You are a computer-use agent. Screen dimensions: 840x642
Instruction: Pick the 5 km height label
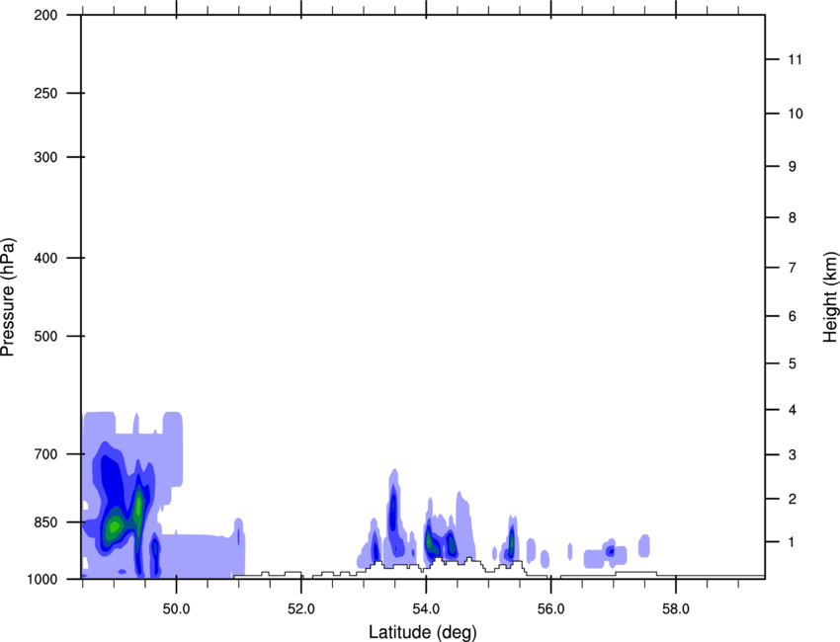[792, 363]
